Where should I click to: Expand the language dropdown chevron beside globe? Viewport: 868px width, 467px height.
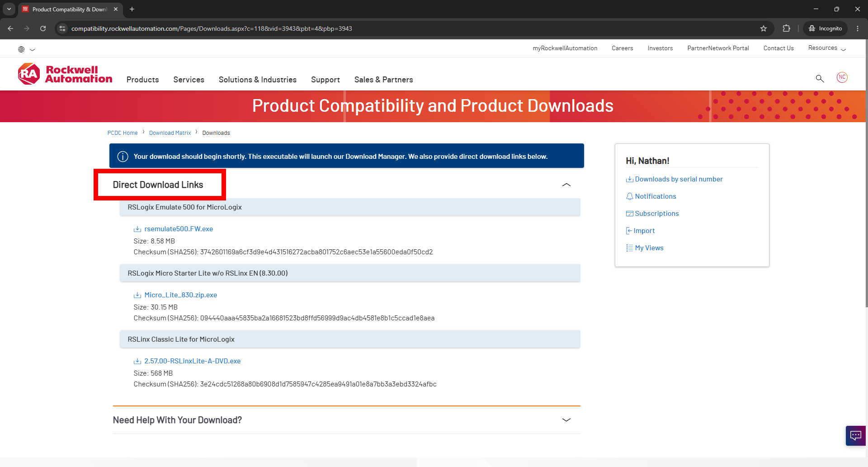click(32, 50)
